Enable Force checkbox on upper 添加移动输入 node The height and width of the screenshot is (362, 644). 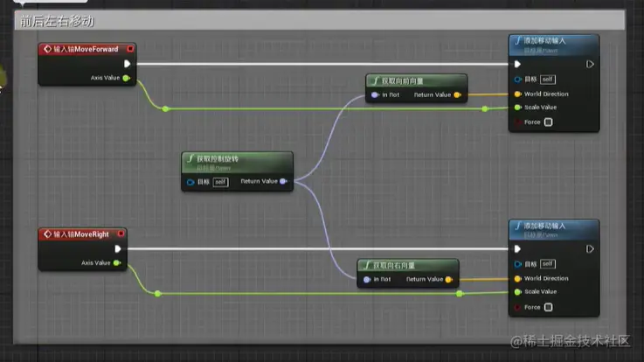click(x=548, y=122)
